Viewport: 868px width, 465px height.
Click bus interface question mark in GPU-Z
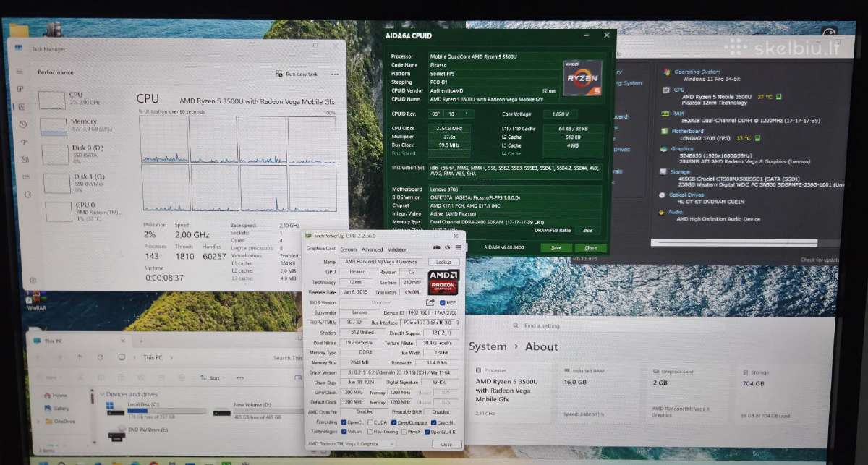[x=457, y=323]
